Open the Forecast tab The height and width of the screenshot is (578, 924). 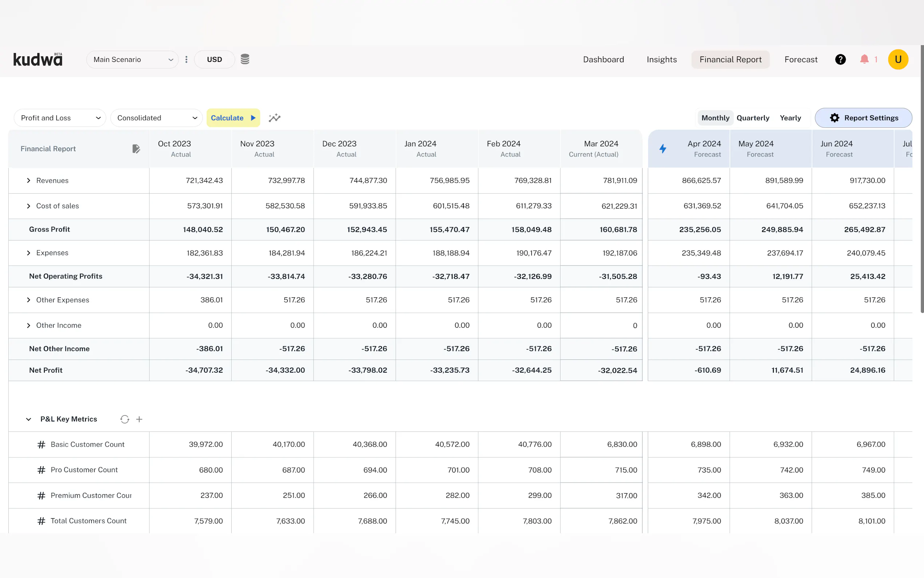pos(801,59)
